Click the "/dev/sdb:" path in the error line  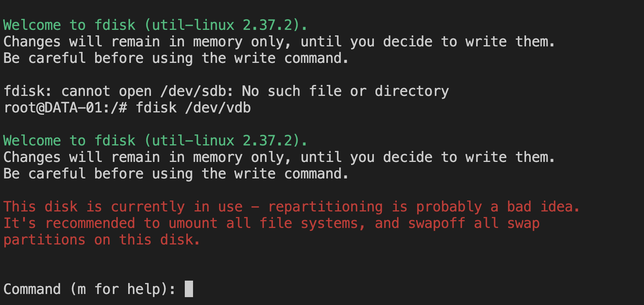(x=197, y=91)
